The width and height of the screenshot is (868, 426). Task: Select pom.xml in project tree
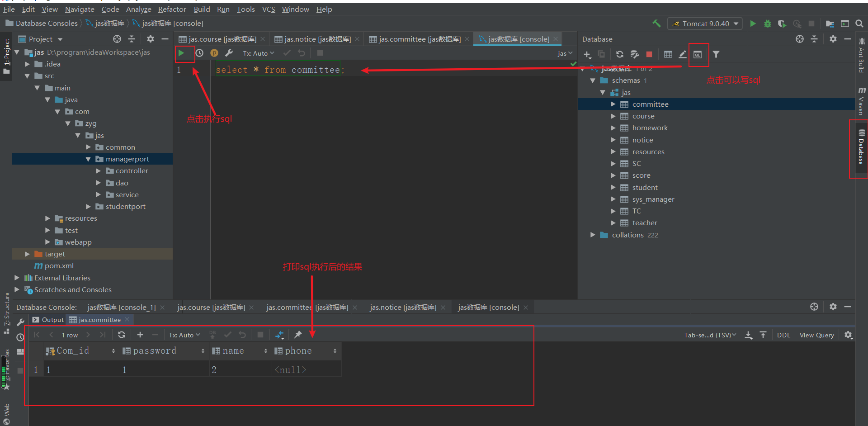click(59, 266)
